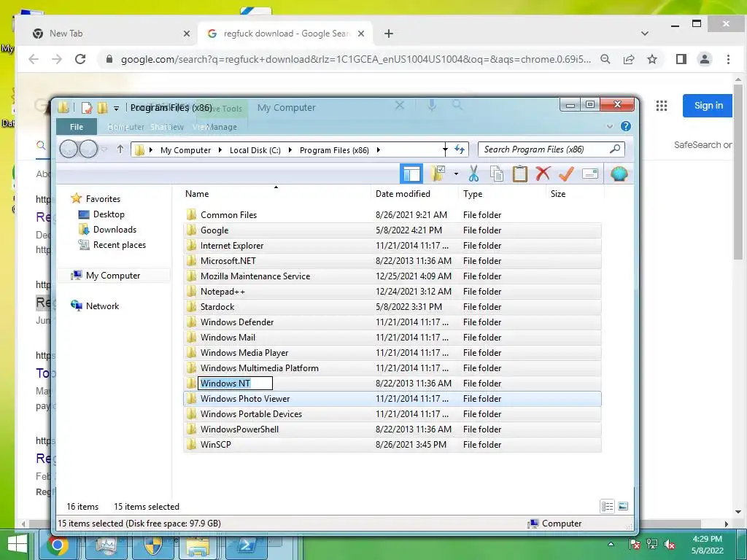Click the Refresh button beside the address bar
Screen dimensions: 747x560
(460, 149)
